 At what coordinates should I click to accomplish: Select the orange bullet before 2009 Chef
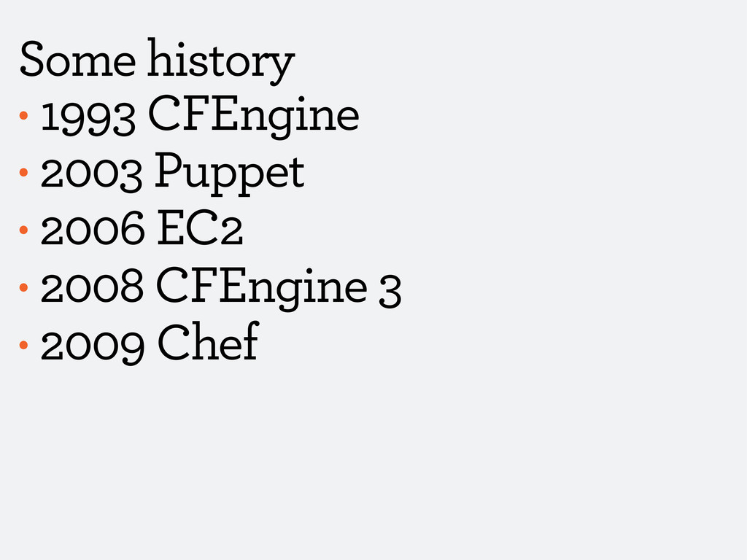pyautogui.click(x=23, y=345)
